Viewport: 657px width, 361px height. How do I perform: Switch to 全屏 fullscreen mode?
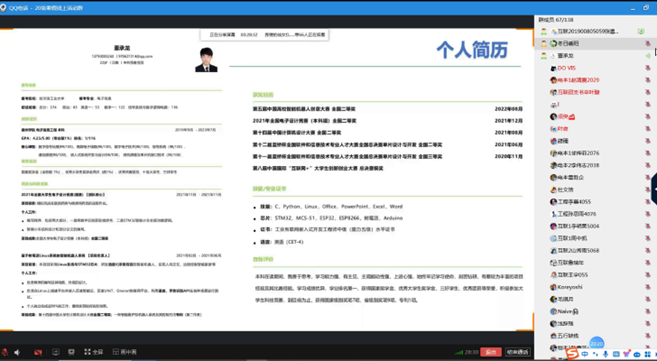[93, 352]
